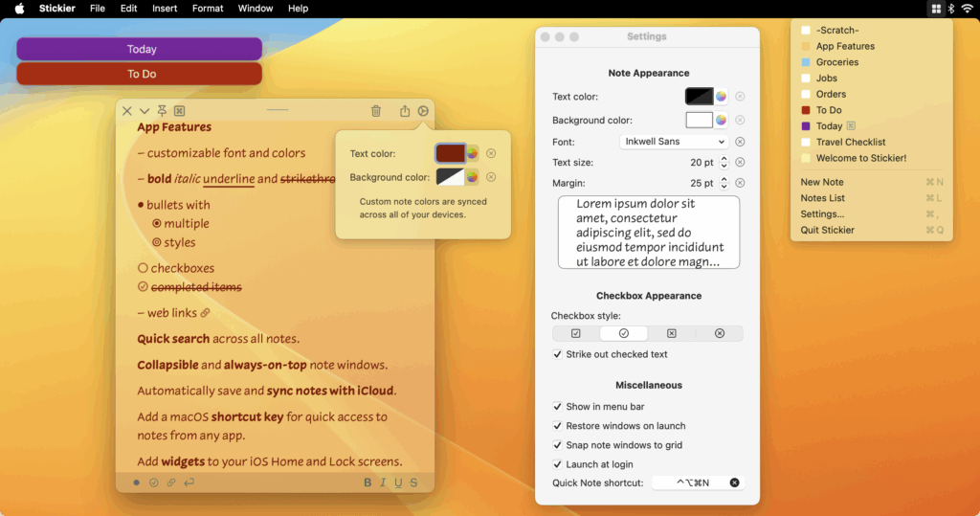
Task: Toggle Restore windows on launch
Action: coord(557,426)
